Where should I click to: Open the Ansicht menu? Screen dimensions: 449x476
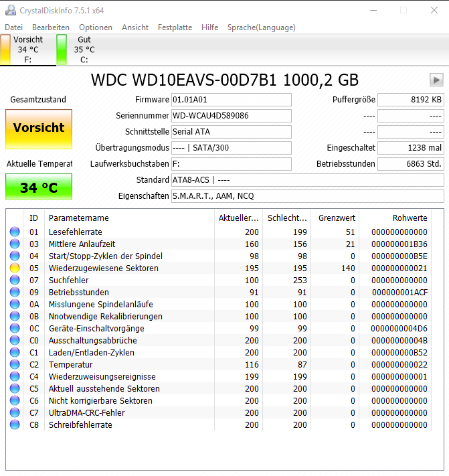pos(135,27)
